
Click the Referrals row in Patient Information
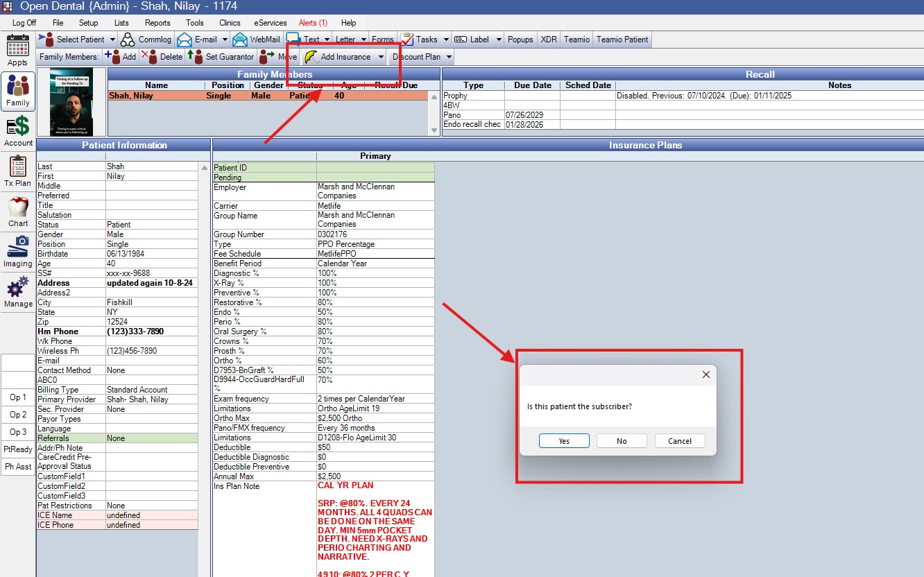click(x=117, y=438)
